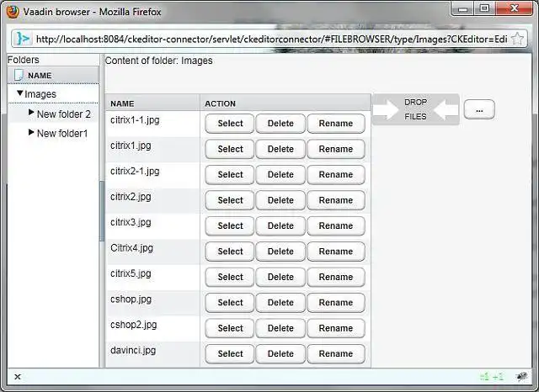This screenshot has width=539, height=392.
Task: Select cshop.jpg file
Action: click(x=230, y=302)
